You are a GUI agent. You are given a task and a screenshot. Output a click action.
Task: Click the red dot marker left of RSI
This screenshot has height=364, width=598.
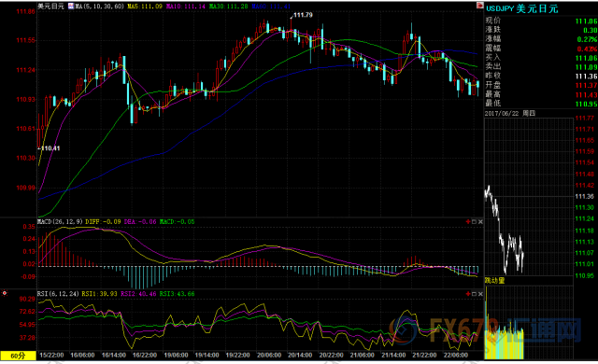[x=5, y=293]
